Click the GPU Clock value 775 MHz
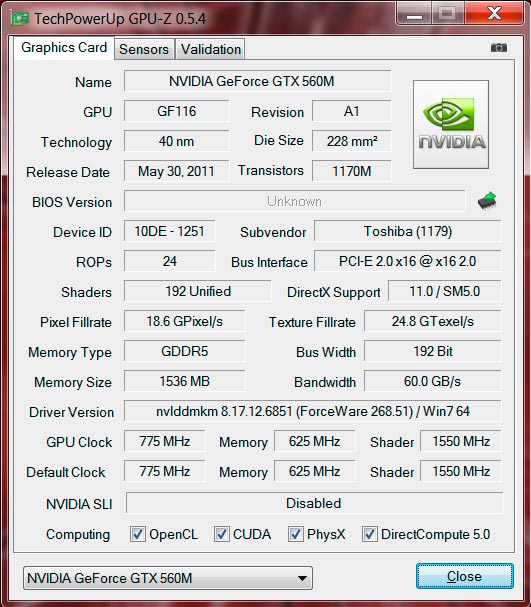The height and width of the screenshot is (607, 531). (164, 441)
